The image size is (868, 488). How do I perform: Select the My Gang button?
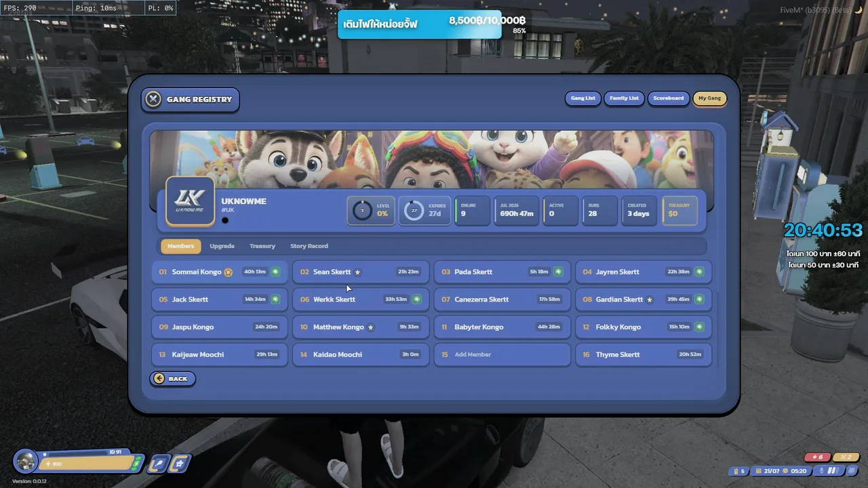pos(710,98)
